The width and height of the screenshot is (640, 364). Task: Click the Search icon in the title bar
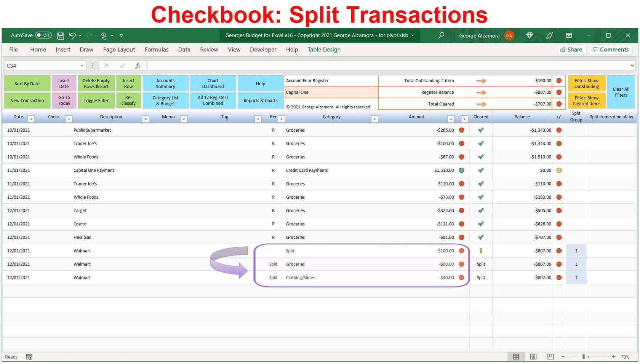coord(441,35)
